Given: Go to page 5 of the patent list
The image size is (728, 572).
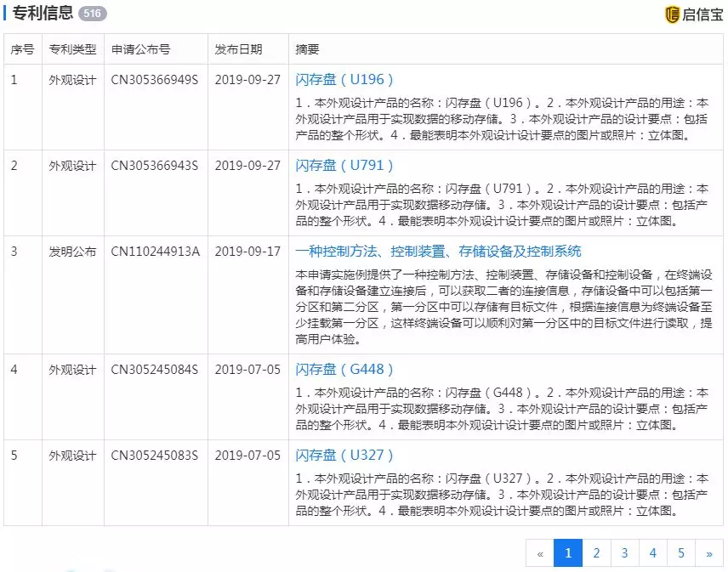Looking at the screenshot, I should tap(681, 552).
